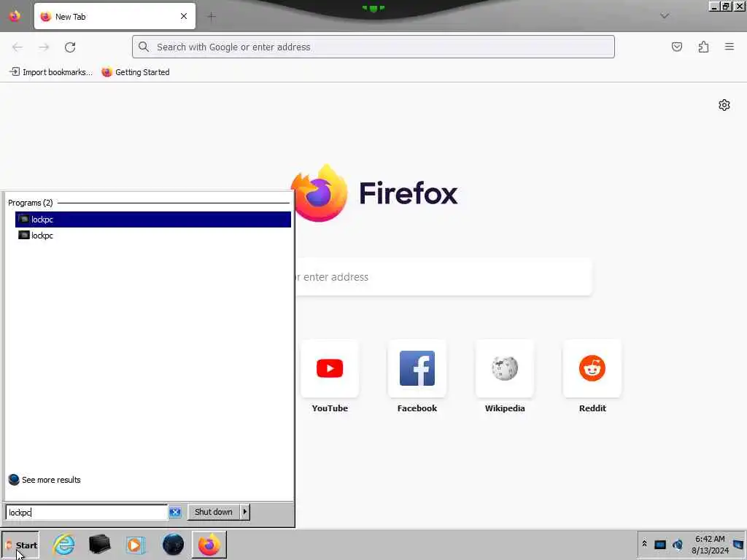Open media player taskbar icon

click(x=135, y=545)
